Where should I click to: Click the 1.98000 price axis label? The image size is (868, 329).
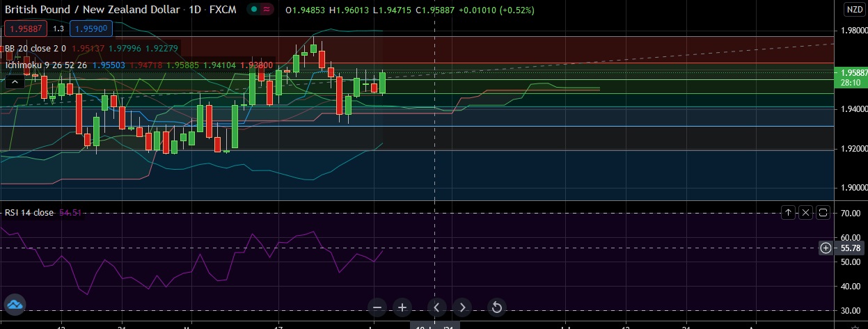853,31
